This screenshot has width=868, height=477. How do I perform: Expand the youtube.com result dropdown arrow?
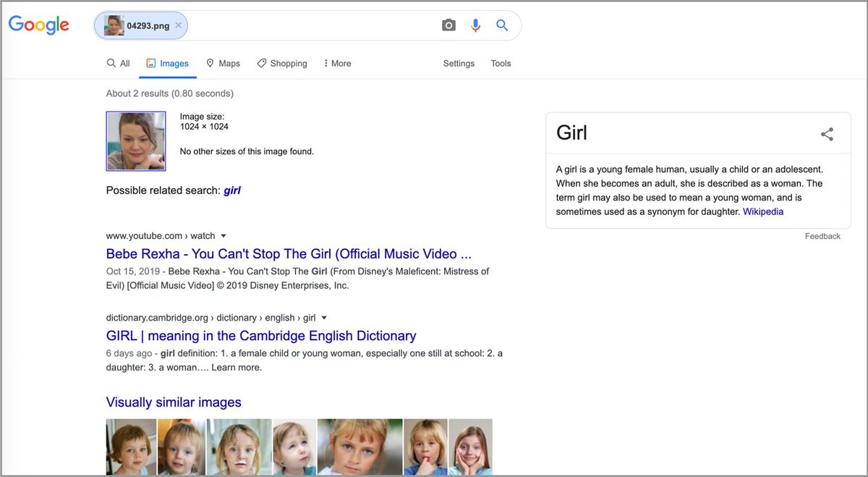[224, 236]
